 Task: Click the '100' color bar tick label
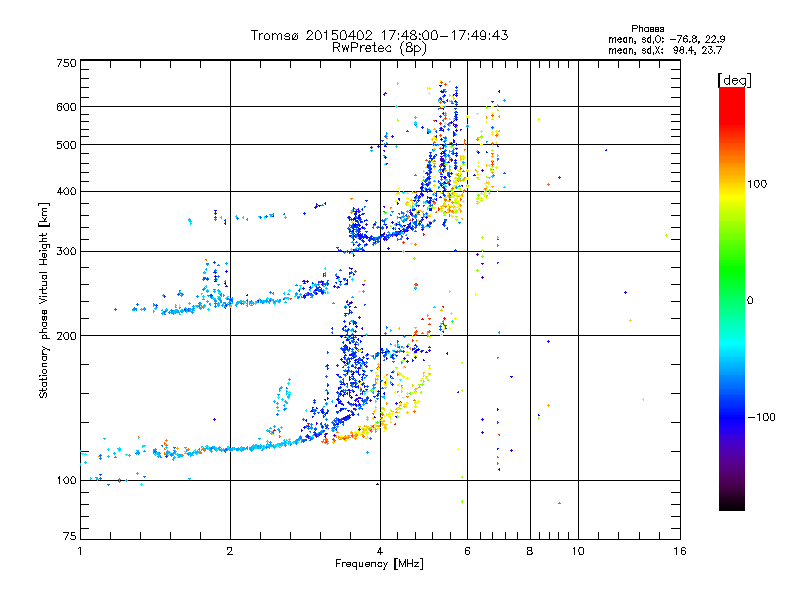(x=757, y=184)
